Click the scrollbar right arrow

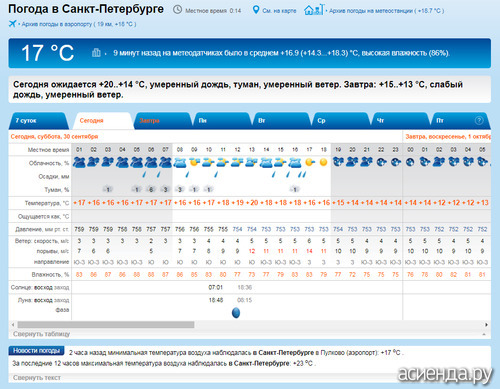[x=486, y=324]
